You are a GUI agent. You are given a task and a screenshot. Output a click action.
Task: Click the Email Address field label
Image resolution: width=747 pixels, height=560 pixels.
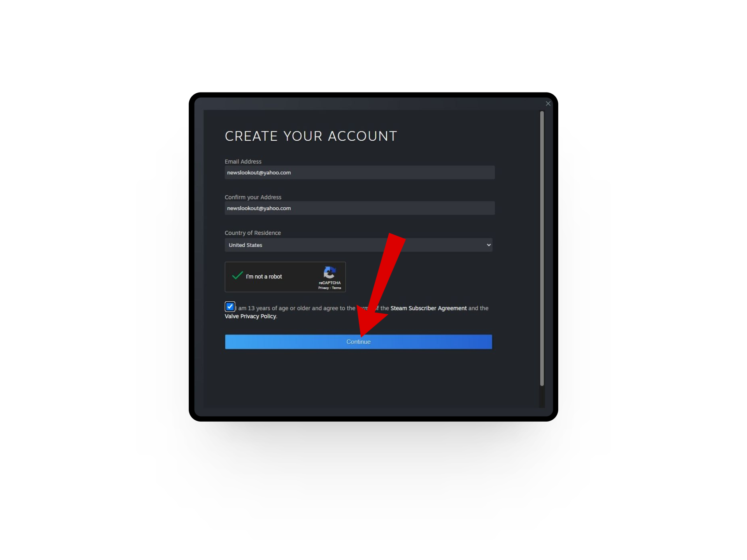(243, 161)
